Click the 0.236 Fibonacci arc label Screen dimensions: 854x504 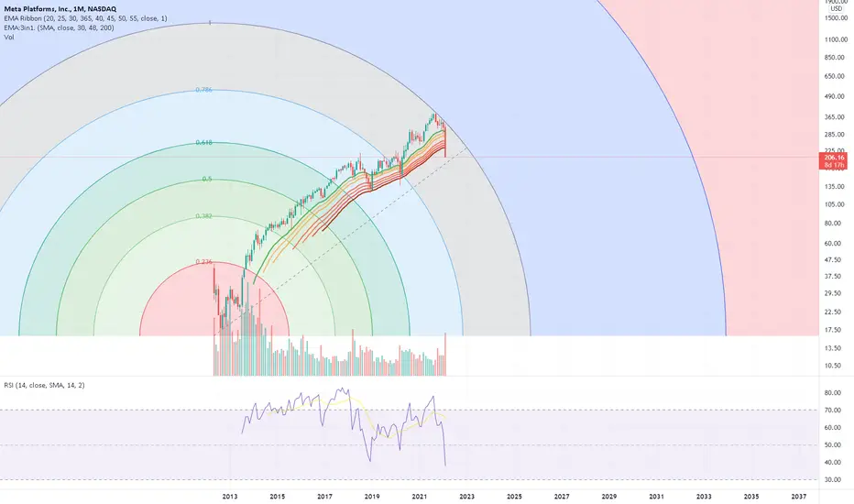click(203, 262)
